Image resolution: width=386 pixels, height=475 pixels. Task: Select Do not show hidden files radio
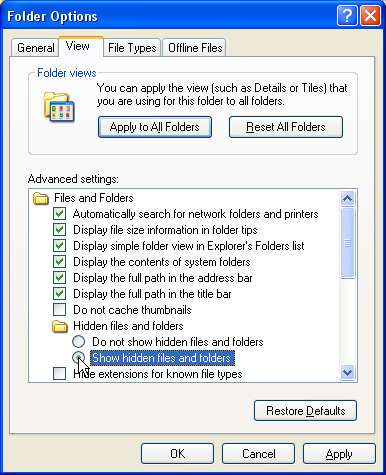click(79, 342)
